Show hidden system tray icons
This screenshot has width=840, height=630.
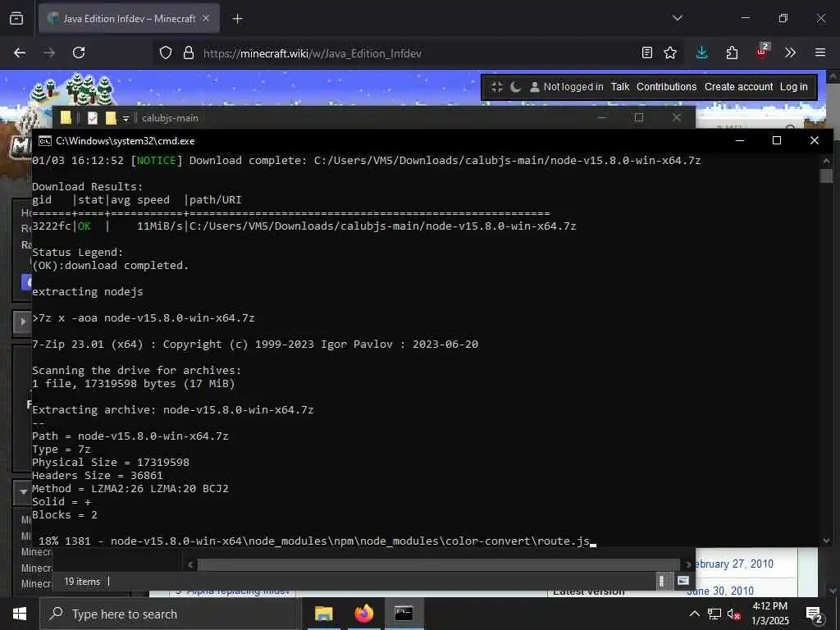pyautogui.click(x=694, y=614)
